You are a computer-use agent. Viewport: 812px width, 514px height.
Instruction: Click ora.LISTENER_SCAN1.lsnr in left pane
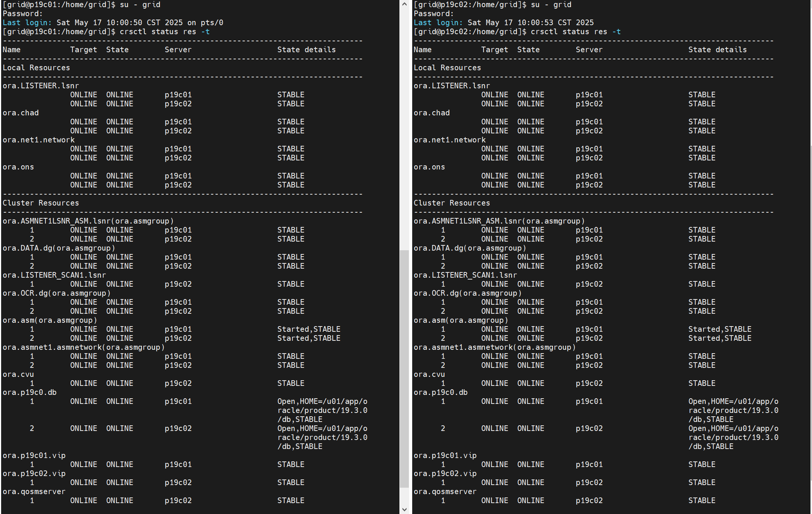pyautogui.click(x=54, y=275)
